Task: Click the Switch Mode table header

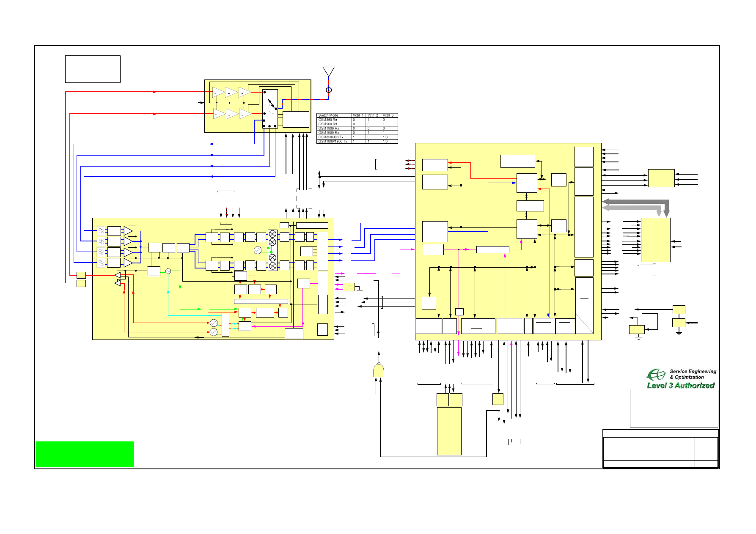Action: [x=334, y=115]
